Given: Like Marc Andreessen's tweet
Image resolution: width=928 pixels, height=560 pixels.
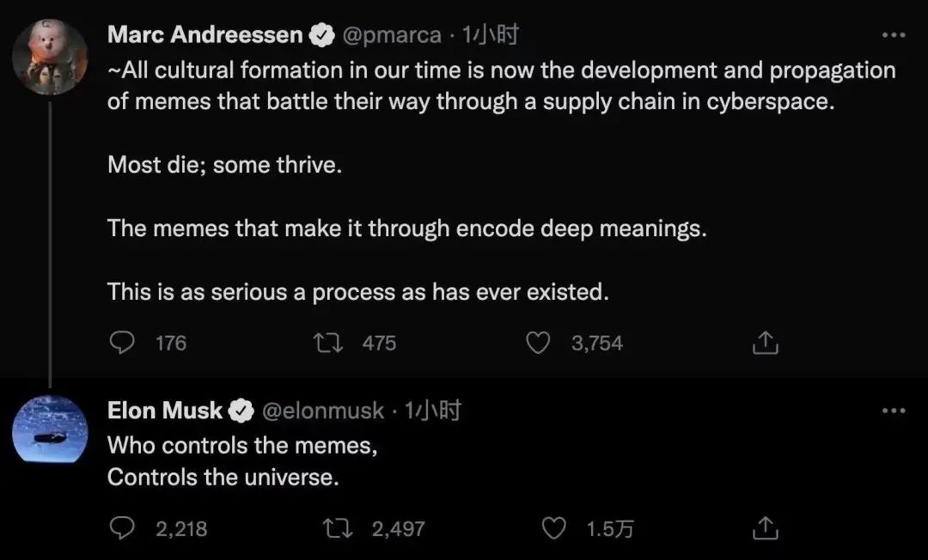Looking at the screenshot, I should click(538, 344).
